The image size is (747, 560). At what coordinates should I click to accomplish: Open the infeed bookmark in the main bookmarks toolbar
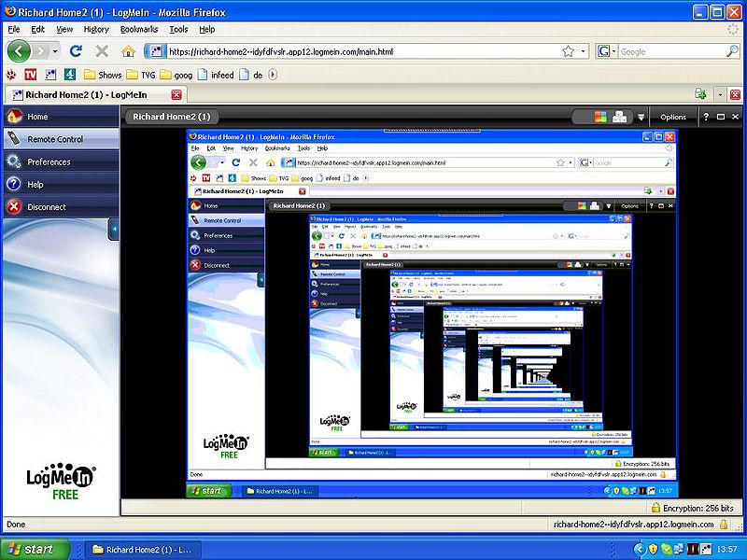pos(216,75)
